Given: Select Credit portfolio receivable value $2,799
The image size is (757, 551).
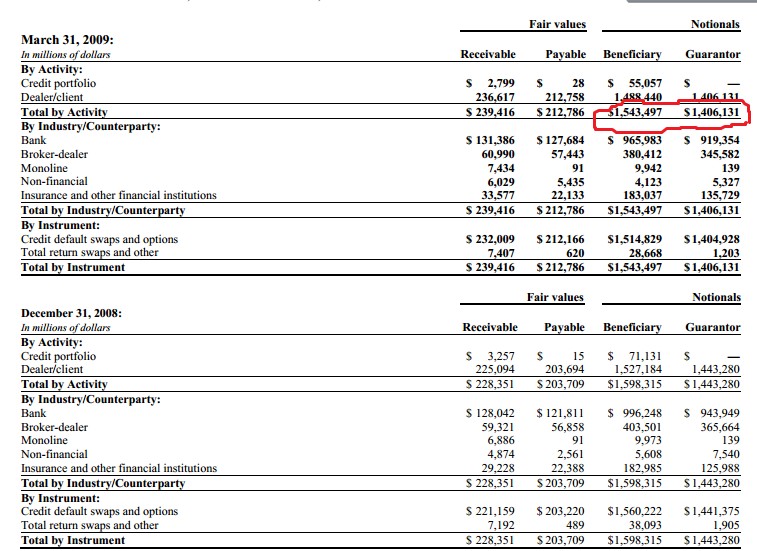Looking at the screenshot, I should tap(493, 83).
